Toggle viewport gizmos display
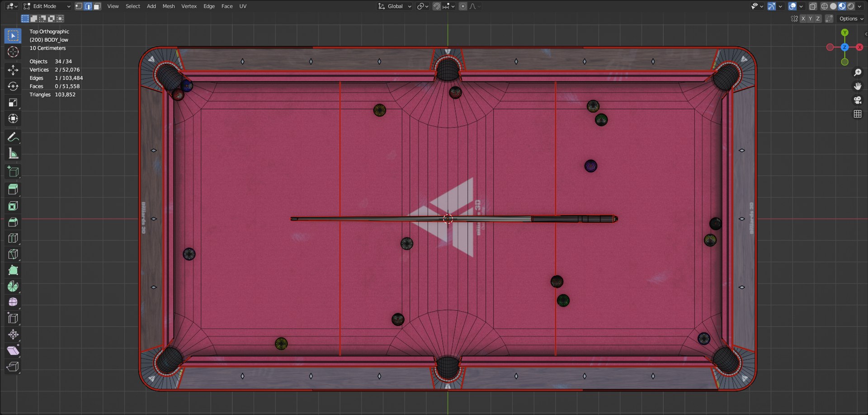The height and width of the screenshot is (415, 868). click(x=771, y=6)
